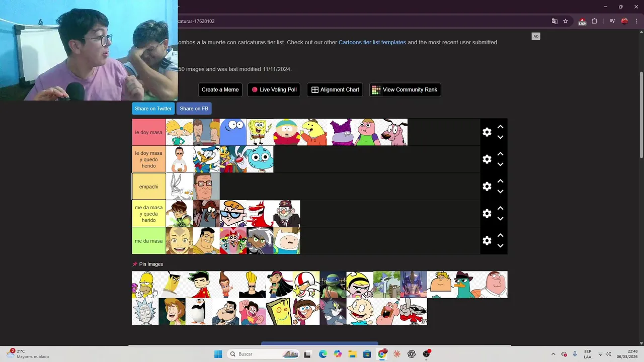Select Aang image in bottom tier
The height and width of the screenshot is (362, 644).
click(x=180, y=241)
